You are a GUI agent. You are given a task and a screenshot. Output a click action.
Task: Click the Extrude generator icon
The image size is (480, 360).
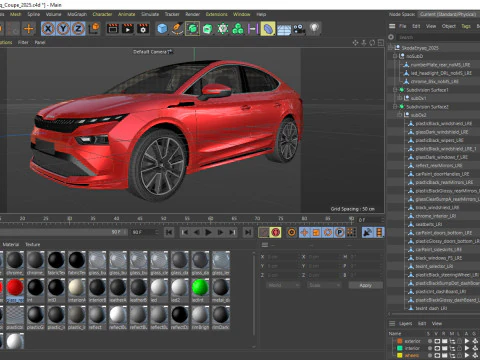(207, 29)
